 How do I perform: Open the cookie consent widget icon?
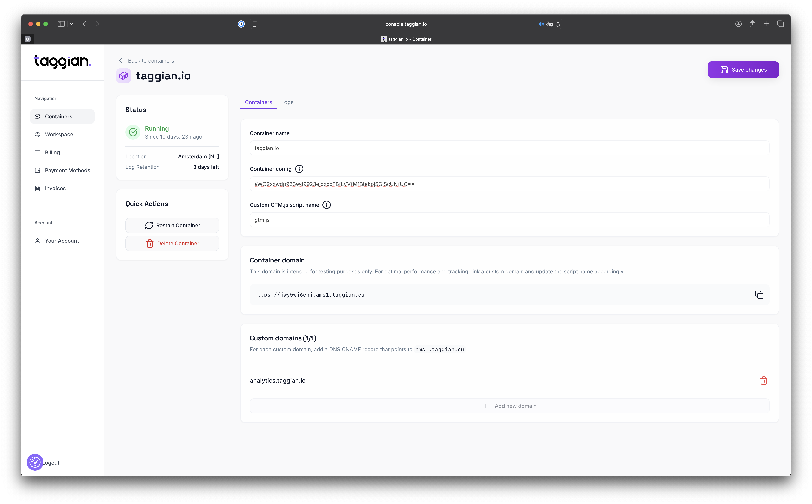(35, 462)
